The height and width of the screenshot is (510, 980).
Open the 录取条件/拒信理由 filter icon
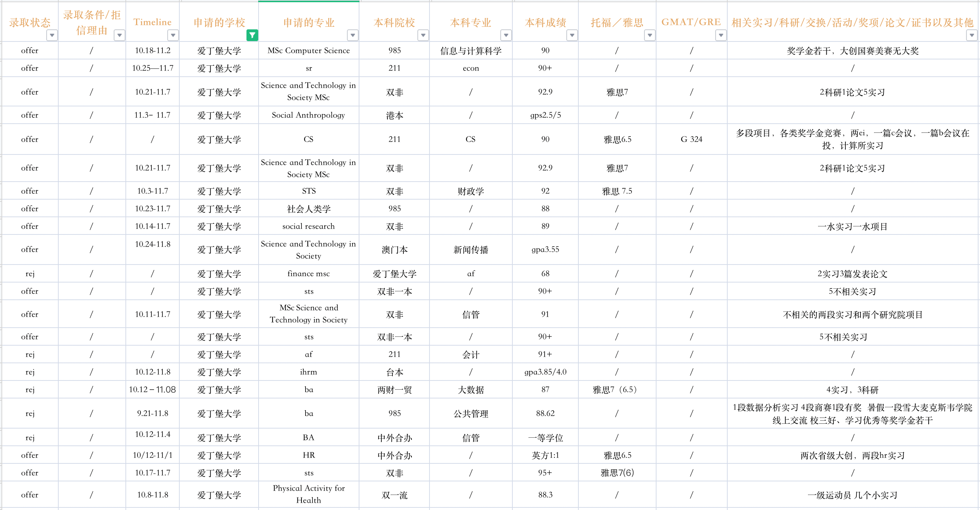coord(120,36)
